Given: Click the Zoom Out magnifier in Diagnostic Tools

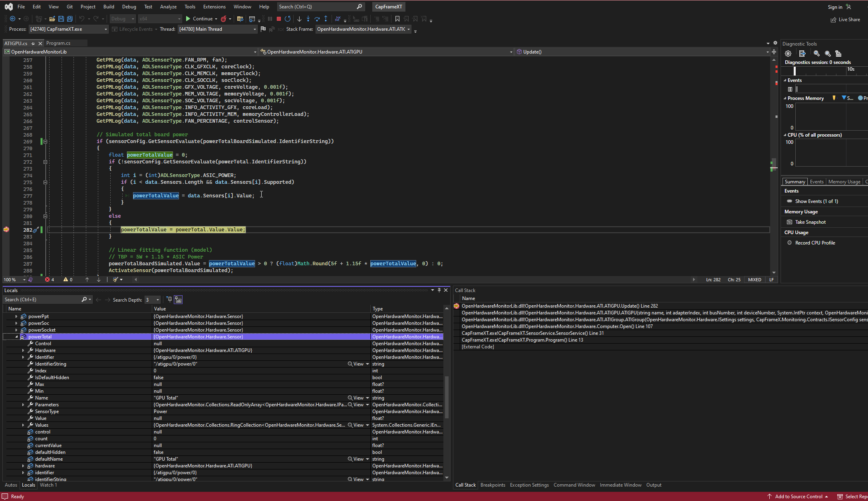Looking at the screenshot, I should 828,54.
